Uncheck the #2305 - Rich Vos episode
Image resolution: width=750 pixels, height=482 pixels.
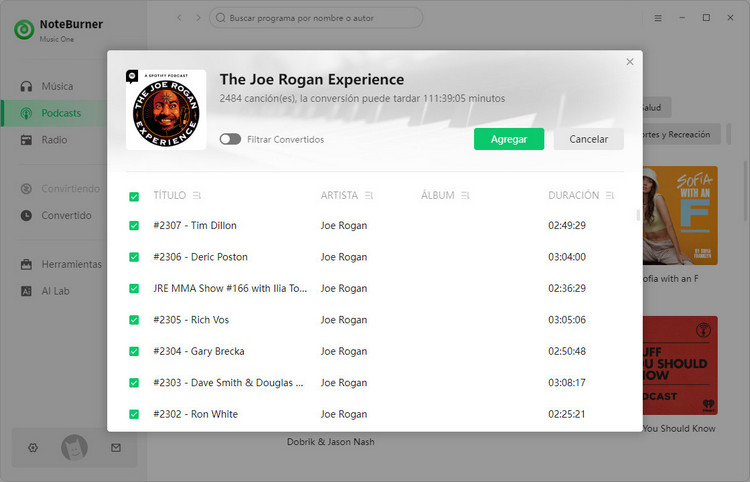coord(134,320)
